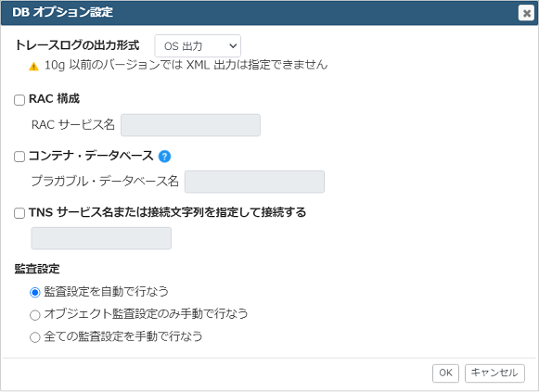Tick the コンテナ・データベース checkbox
This screenshot has width=539, height=392.
pyautogui.click(x=19, y=157)
